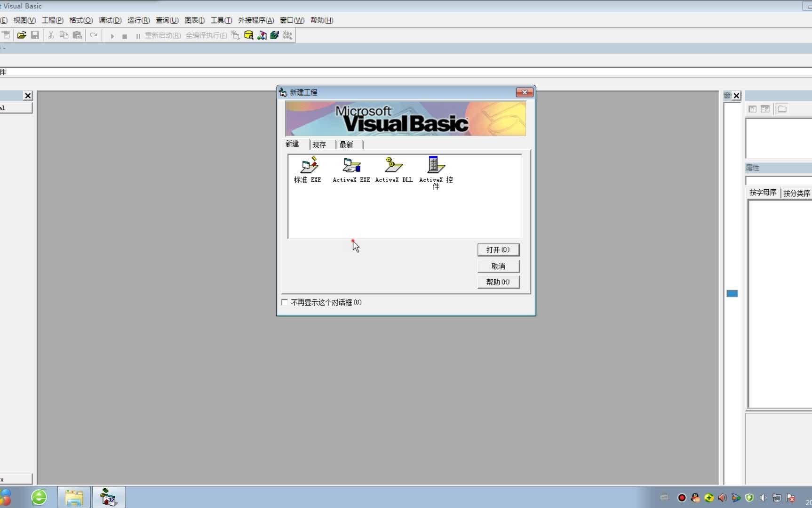Open the 外接程序(A) menu
812x508 pixels.
(x=256, y=20)
